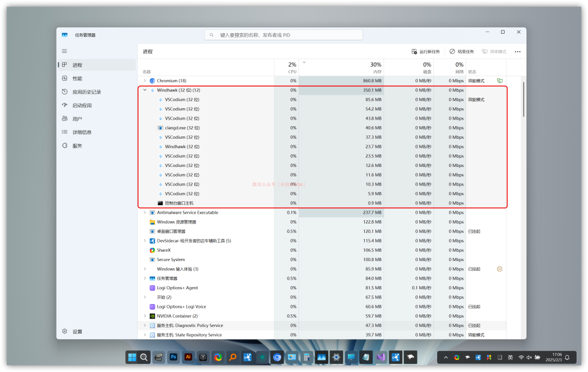Expand the DevSidecar process group
Screen dimensions: 588x372
click(145, 240)
